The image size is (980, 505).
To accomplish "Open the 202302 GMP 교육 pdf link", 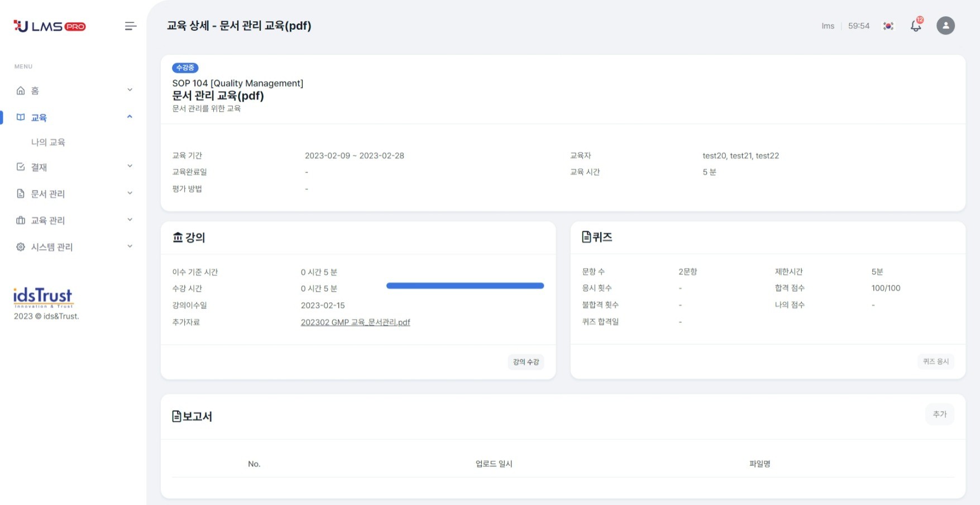I will (x=355, y=322).
